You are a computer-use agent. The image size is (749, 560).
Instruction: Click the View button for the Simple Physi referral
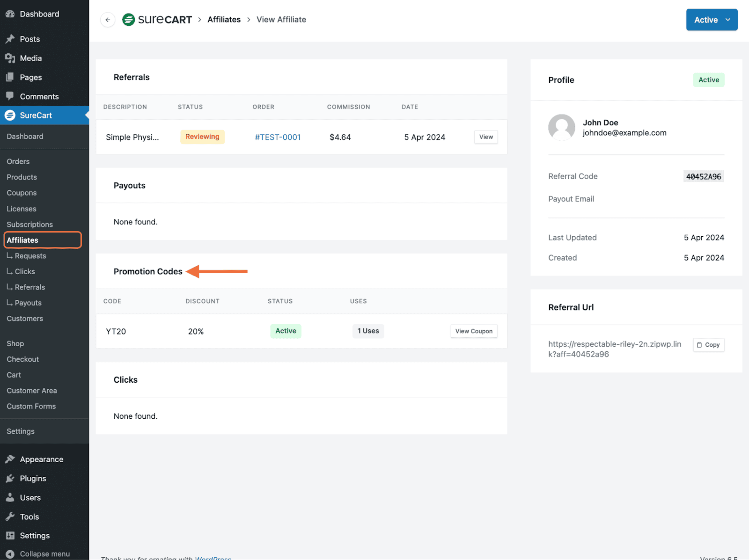tap(486, 137)
